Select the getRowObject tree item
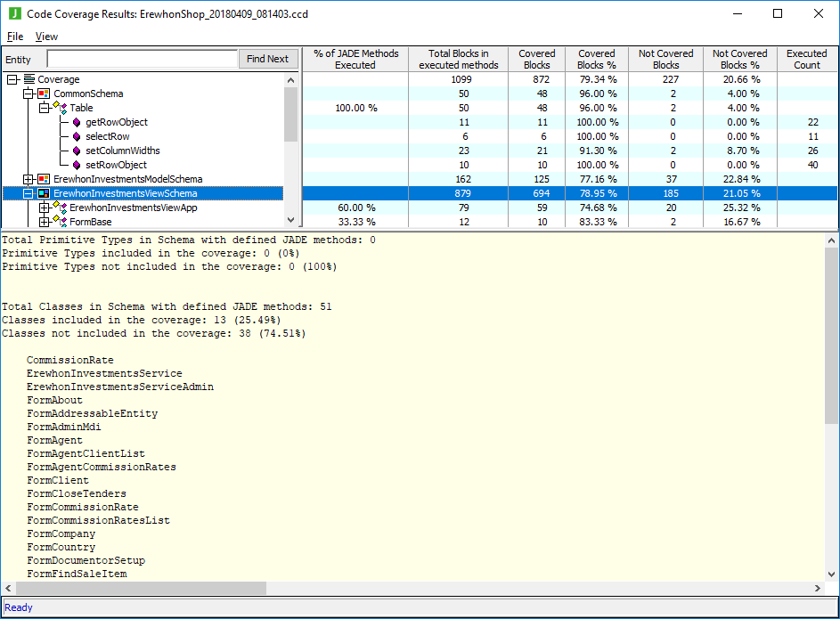Image resolution: width=840 pixels, height=619 pixels. coord(117,122)
